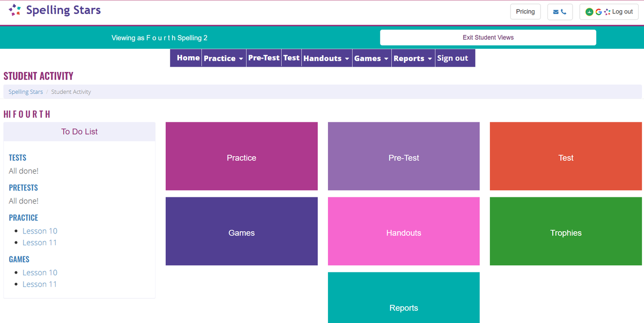Follow the Spelling Stars breadcrumb link

point(26,92)
